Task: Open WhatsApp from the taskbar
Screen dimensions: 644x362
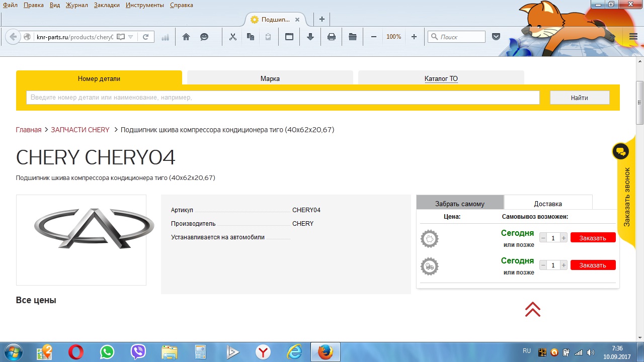Action: (107, 352)
